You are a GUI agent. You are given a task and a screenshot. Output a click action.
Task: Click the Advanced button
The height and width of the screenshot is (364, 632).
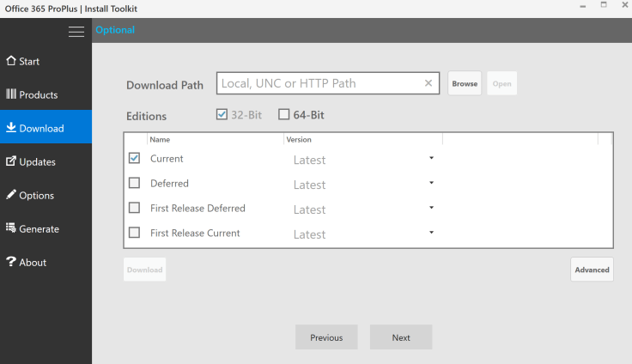click(x=592, y=270)
